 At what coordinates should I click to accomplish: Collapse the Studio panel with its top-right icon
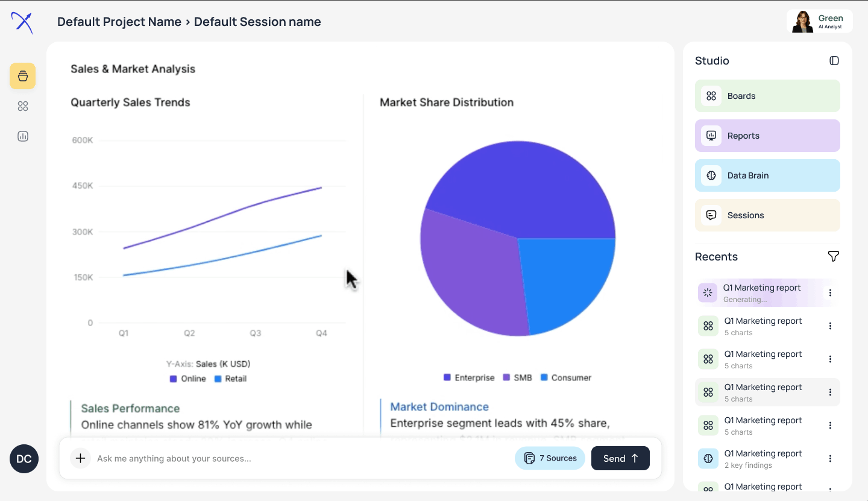point(834,60)
